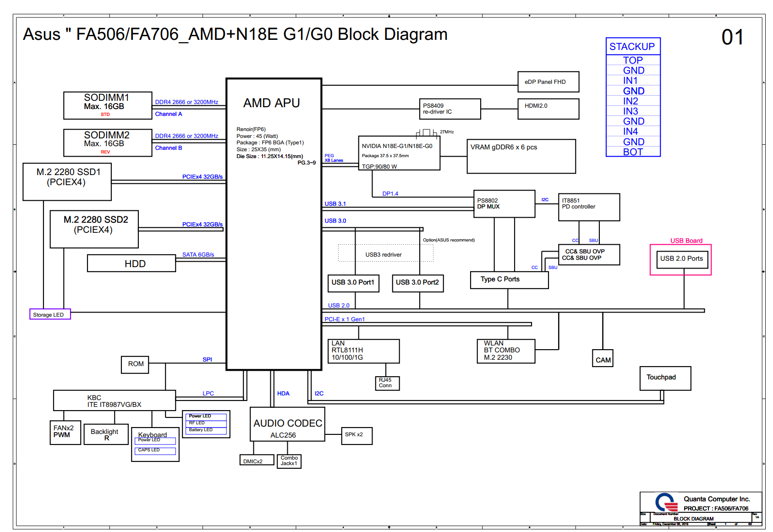Select the USB3 redriver dashed box

[386, 253]
